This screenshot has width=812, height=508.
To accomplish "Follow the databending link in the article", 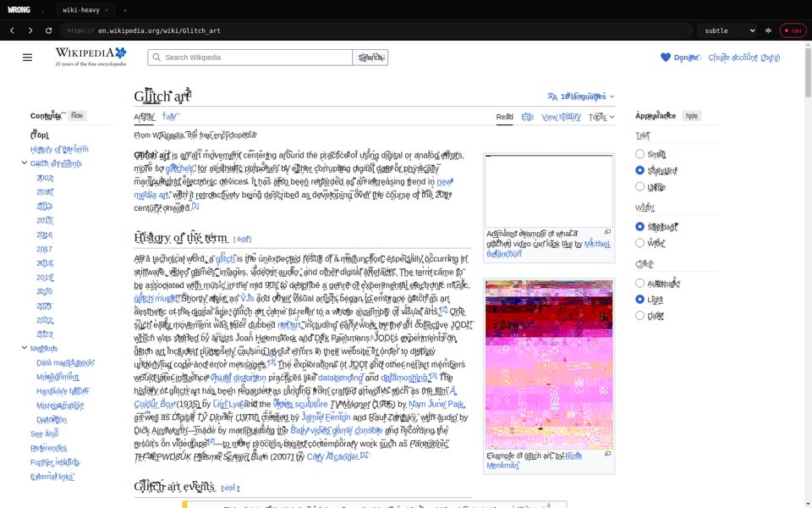I will point(340,378).
